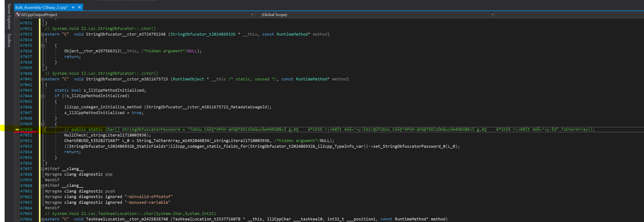Collapse the StringObfucator__ctor function body
Viewport: 644px width, 222px height.
43,34
